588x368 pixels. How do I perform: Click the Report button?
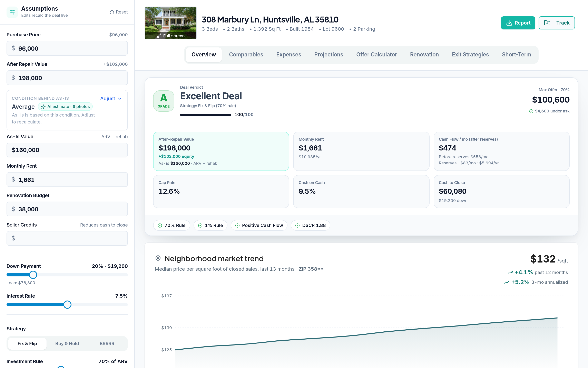click(x=518, y=23)
